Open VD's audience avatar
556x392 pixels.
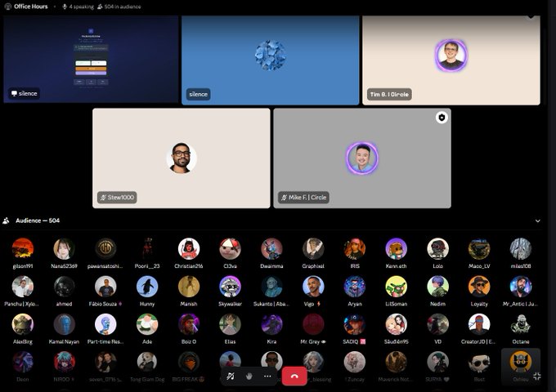(x=437, y=324)
